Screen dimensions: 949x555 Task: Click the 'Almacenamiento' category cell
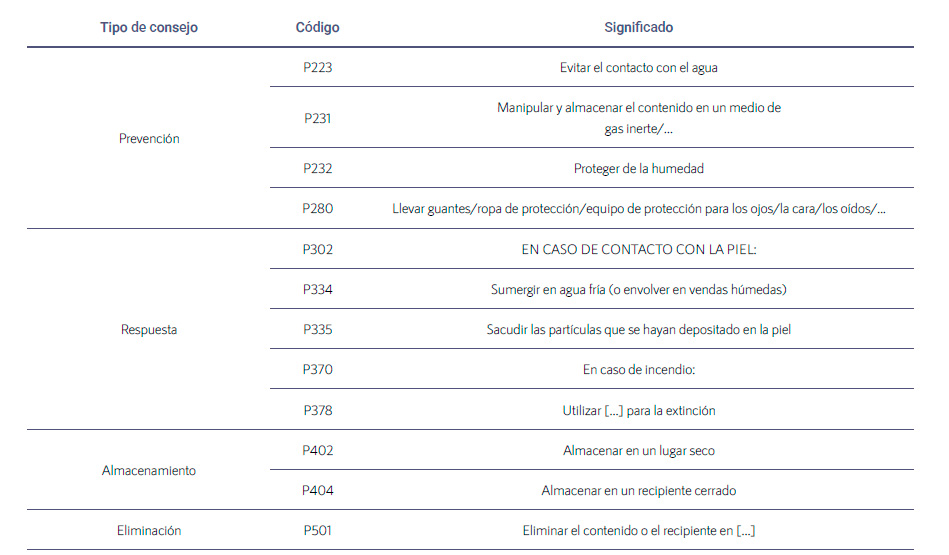pyautogui.click(x=149, y=470)
